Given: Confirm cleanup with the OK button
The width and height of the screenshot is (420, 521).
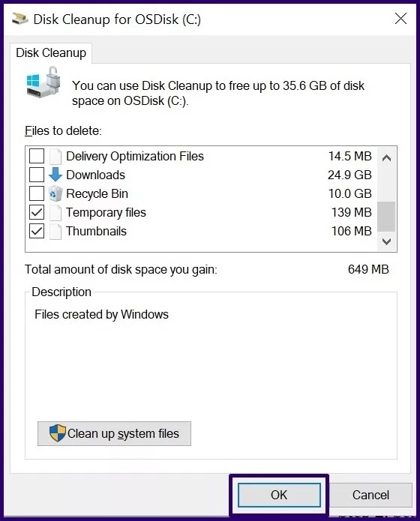Looking at the screenshot, I should coord(279,495).
